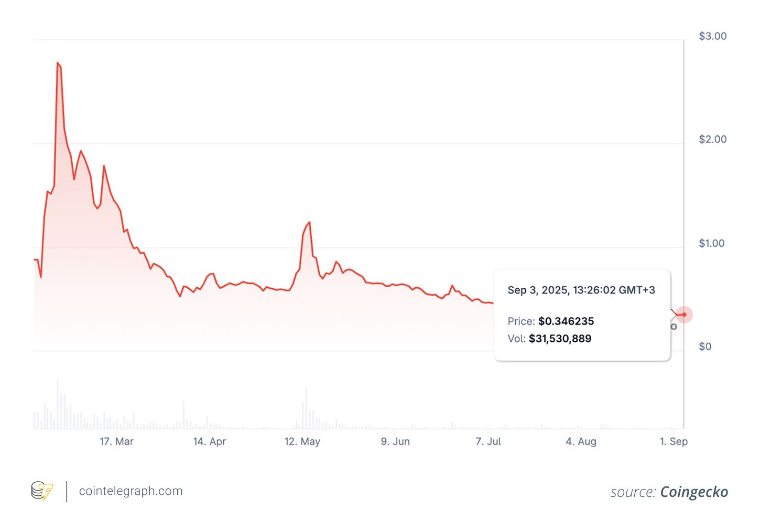Select the 1. Sep axis label
Screen dimensions: 760x532
point(674,441)
